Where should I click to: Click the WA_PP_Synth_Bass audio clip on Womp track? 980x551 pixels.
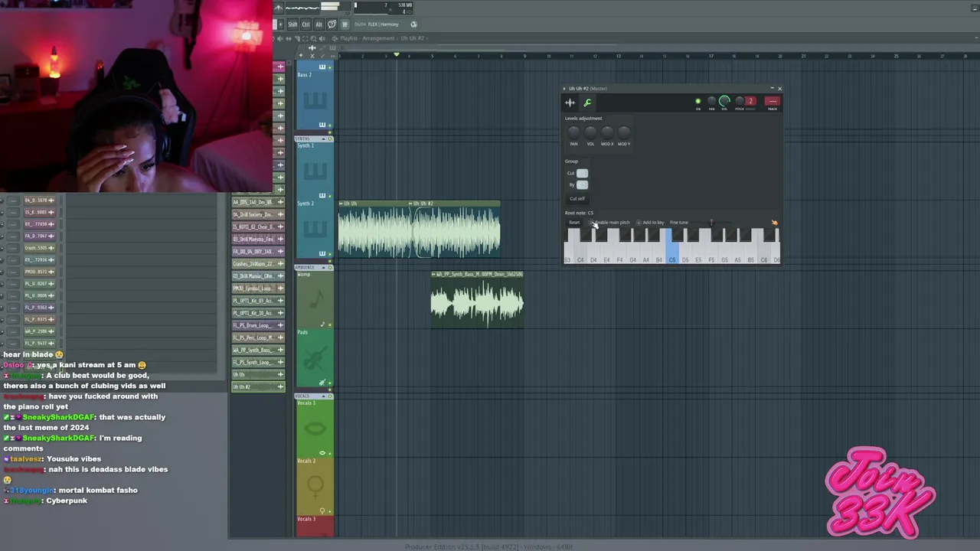click(x=477, y=299)
